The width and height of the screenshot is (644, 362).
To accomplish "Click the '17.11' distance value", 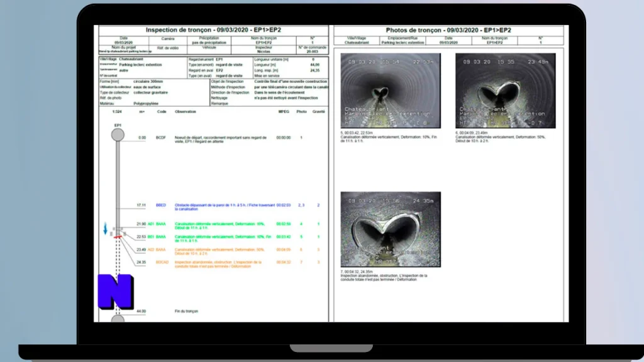I will click(142, 206).
